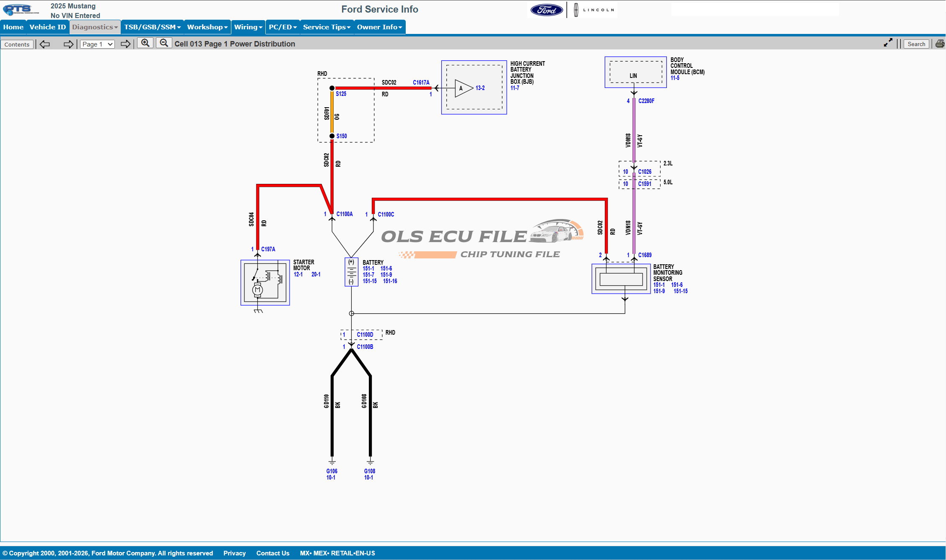Viewport: 946px width, 560px height.
Task: Click the zoom out magnifier icon
Action: coord(164,43)
